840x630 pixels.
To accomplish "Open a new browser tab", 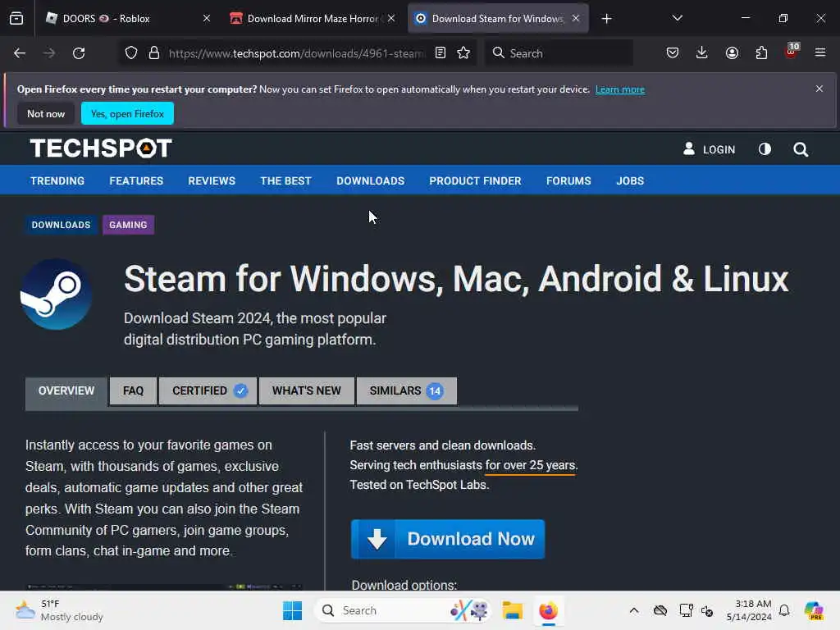I will pos(606,19).
